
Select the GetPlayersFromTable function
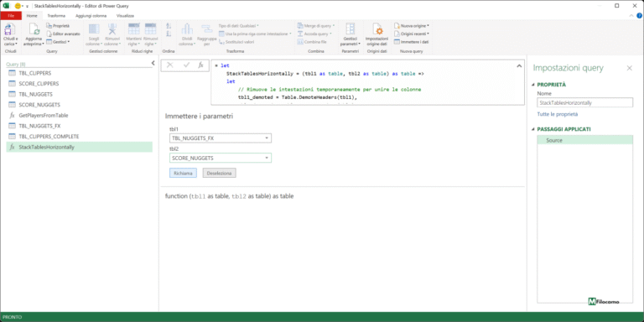tap(80, 116)
